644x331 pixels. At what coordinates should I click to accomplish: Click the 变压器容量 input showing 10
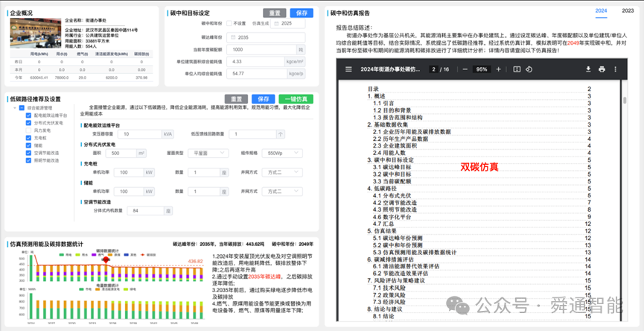click(x=140, y=134)
